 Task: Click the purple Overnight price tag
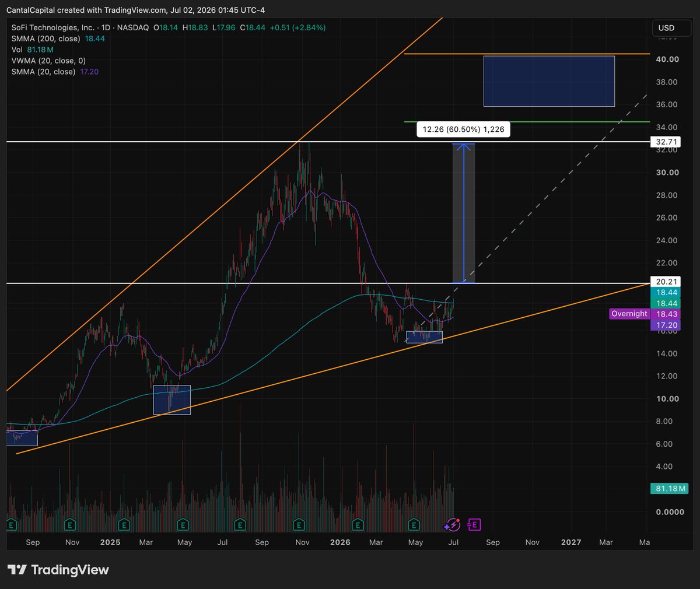[x=629, y=314]
